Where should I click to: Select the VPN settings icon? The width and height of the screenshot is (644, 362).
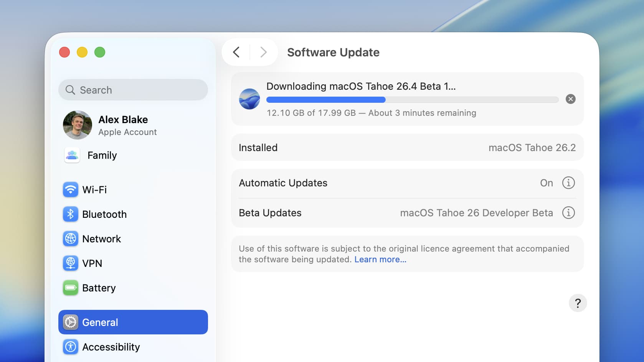click(x=71, y=263)
